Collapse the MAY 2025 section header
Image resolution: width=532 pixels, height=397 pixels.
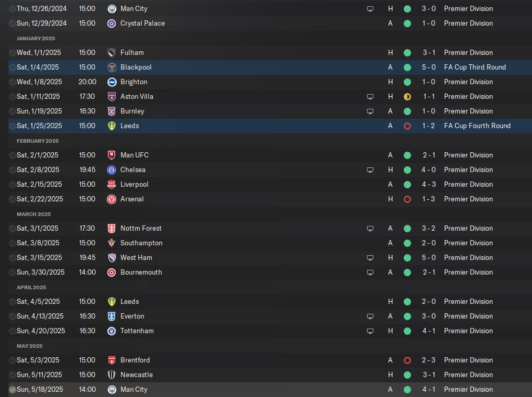coord(29,346)
